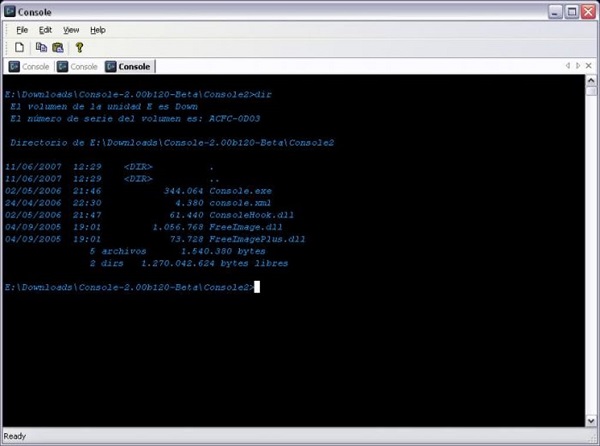Viewport: 600px width, 446px height.
Task: Click the New Tab toolbar icon
Action: pos(19,47)
